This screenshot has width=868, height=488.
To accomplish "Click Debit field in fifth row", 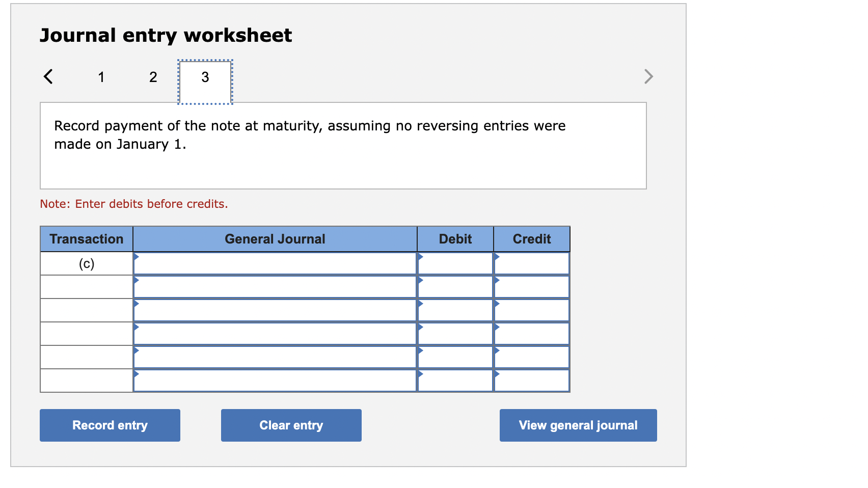I will (x=455, y=357).
